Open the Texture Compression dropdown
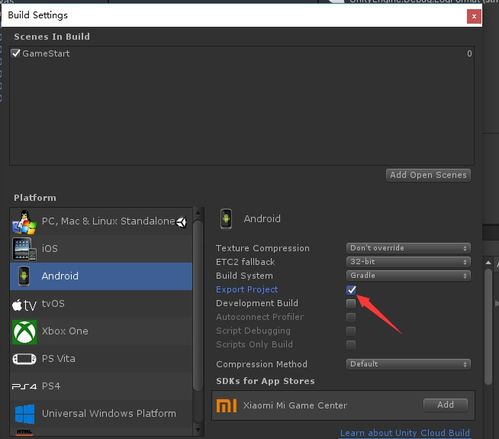This screenshot has width=499, height=439. point(408,248)
